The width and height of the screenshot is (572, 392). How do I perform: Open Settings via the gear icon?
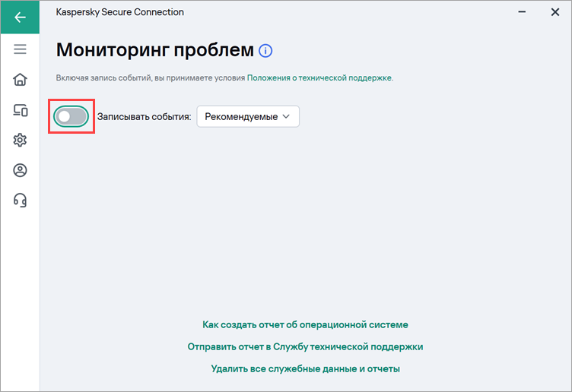(20, 140)
